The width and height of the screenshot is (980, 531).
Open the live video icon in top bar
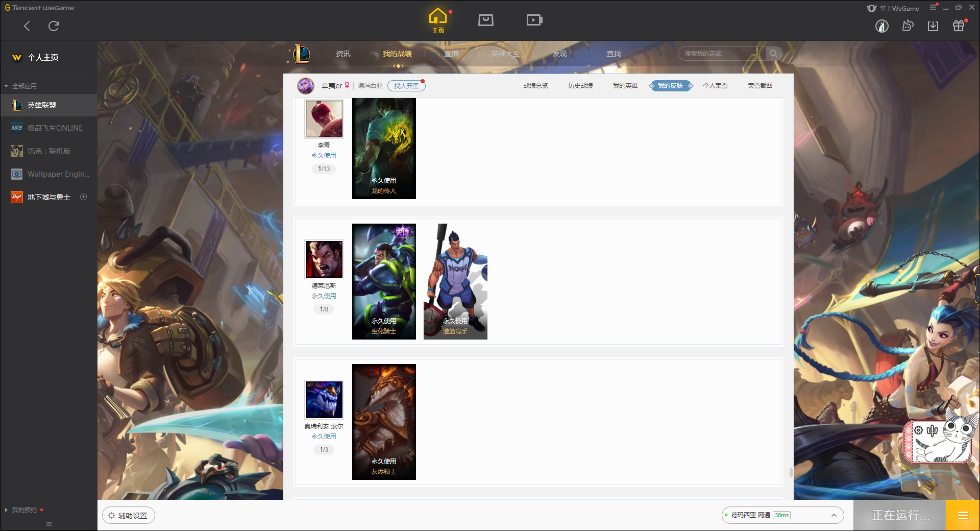pyautogui.click(x=534, y=20)
